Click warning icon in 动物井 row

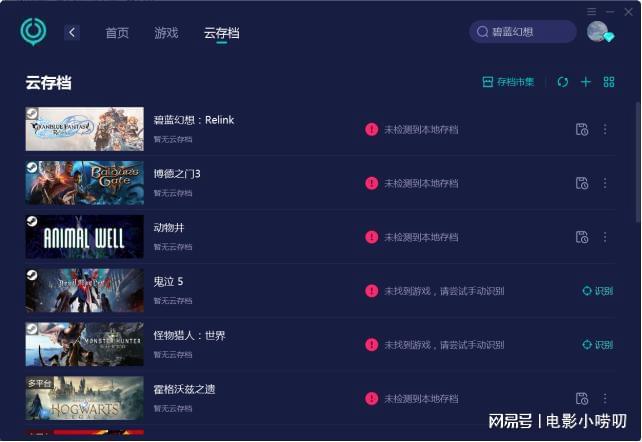(x=371, y=237)
